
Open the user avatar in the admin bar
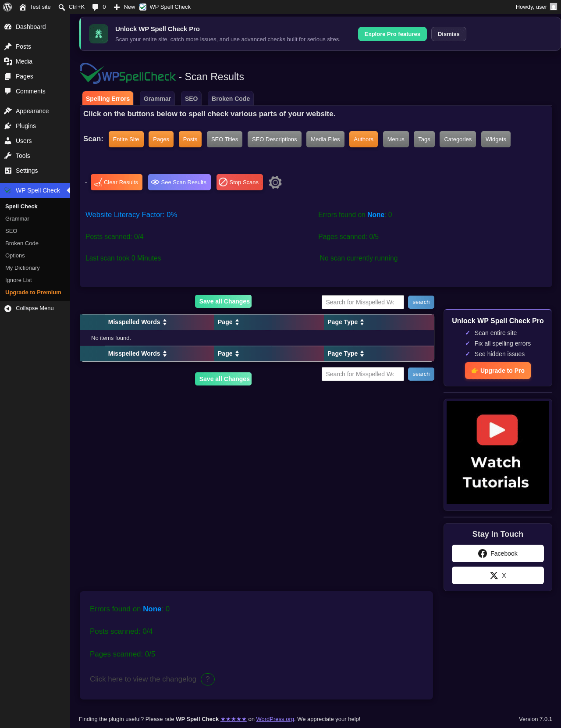click(x=554, y=7)
